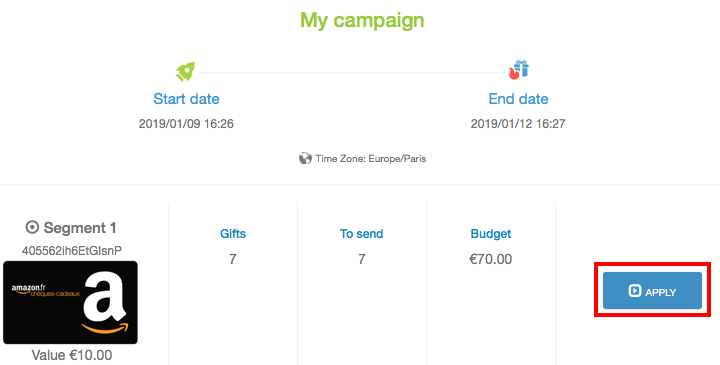Screen dimensions: 720x365
Task: Click the Start date label
Action: [186, 99]
